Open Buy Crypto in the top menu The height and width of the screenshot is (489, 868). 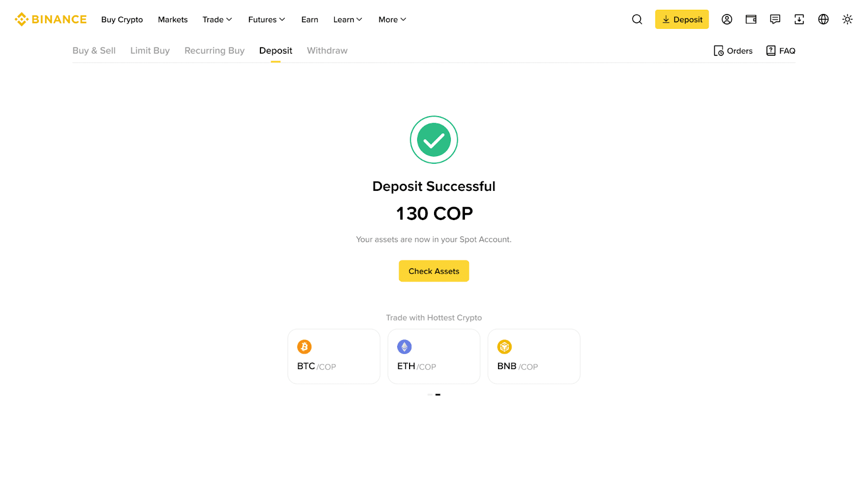click(122, 20)
